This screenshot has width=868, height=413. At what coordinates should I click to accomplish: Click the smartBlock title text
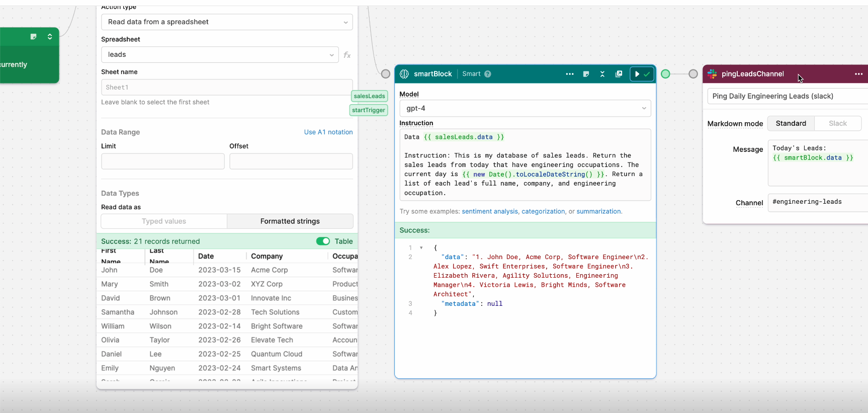(433, 74)
